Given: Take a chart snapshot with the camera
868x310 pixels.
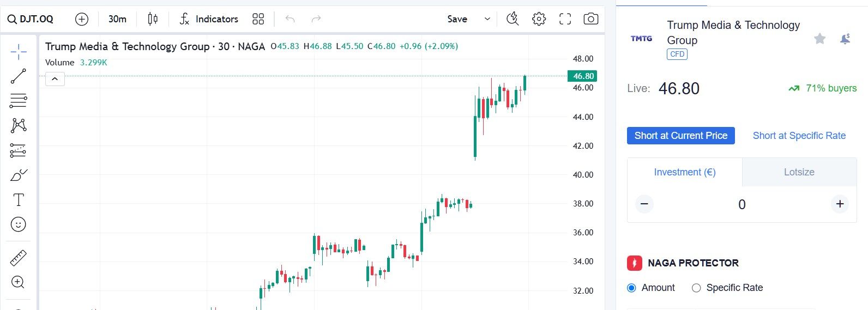Looking at the screenshot, I should [590, 19].
